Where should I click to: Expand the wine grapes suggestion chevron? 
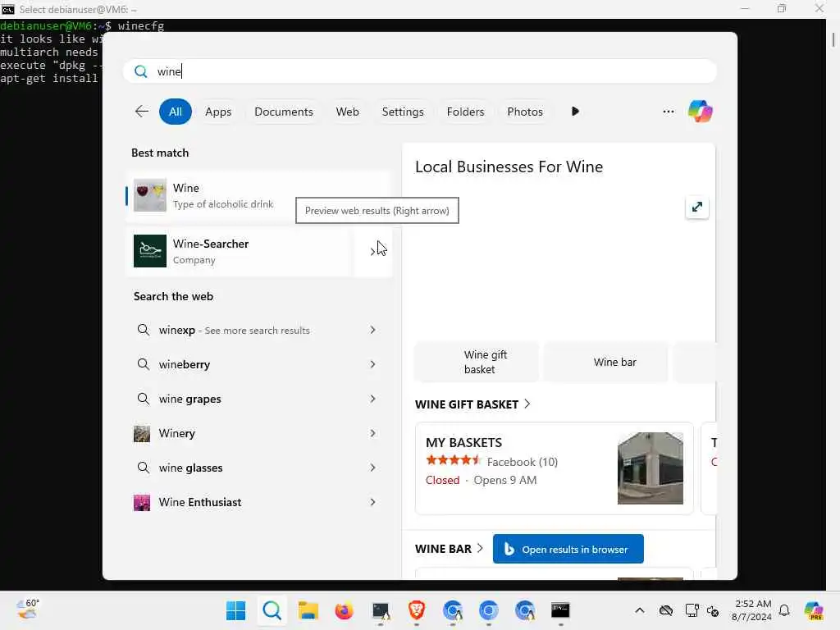coord(373,399)
